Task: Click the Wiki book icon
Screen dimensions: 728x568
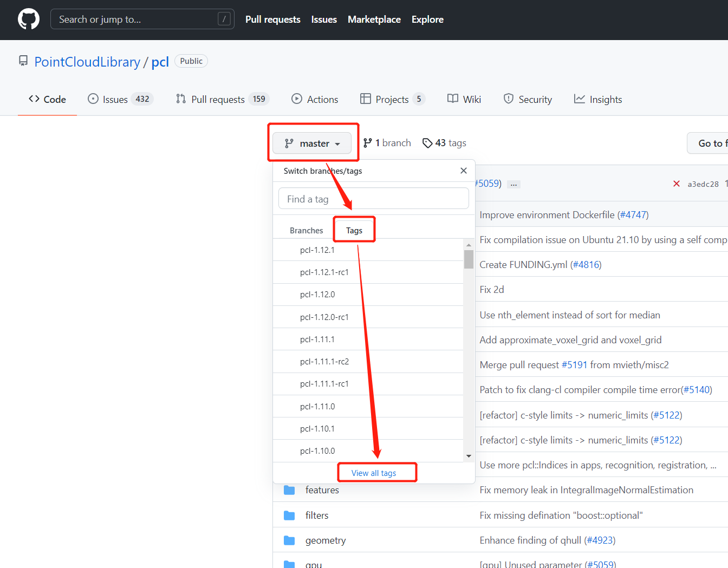Action: coord(453,99)
